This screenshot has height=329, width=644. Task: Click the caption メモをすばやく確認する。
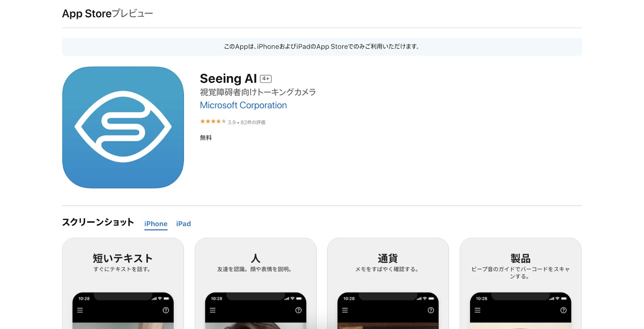(x=388, y=269)
